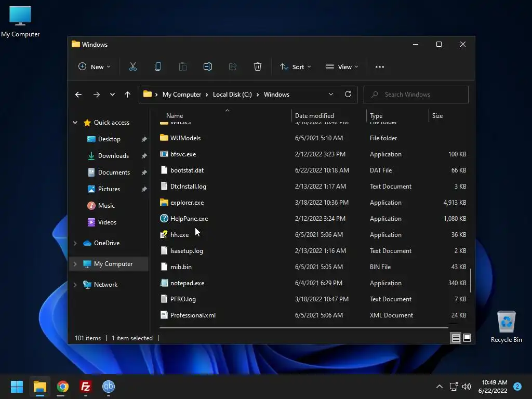This screenshot has height=399, width=532.
Task: Expand the OneDrive tree node
Action: point(75,243)
